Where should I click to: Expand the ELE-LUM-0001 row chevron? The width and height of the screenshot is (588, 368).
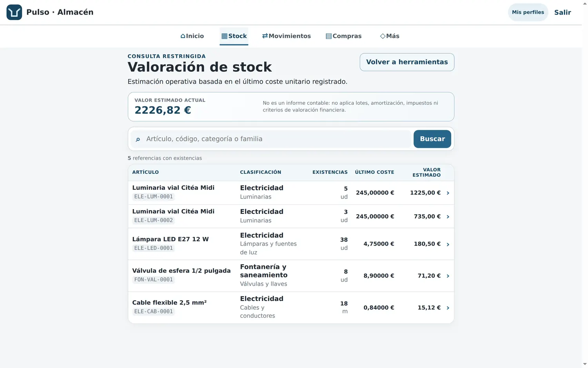[x=448, y=193]
